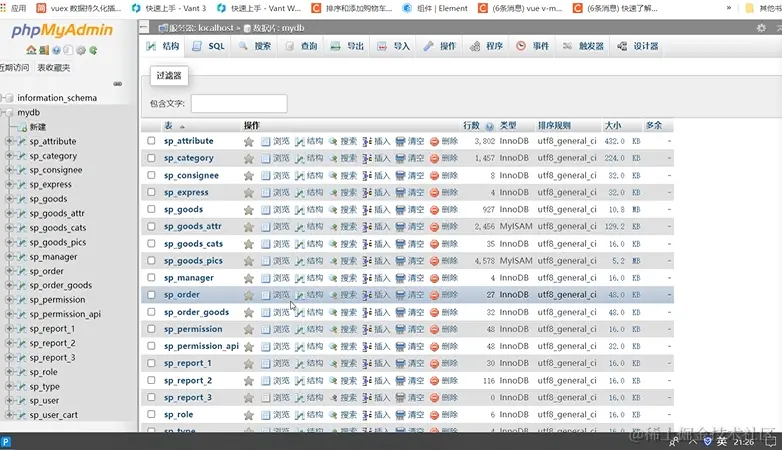Click the 大小 size column header
Viewport: 782px width, 450px height.
612,126
